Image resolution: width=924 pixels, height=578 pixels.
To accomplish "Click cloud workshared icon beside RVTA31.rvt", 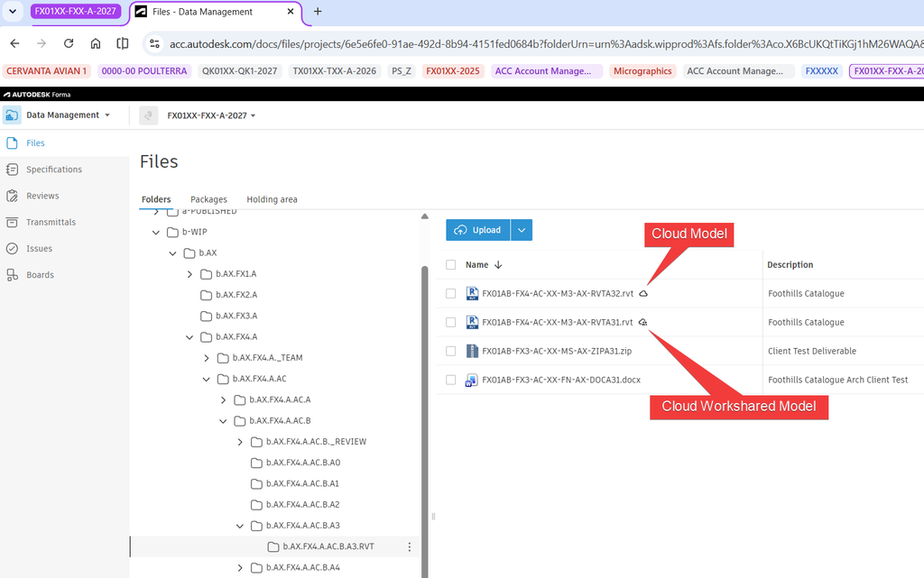I will 642,323.
